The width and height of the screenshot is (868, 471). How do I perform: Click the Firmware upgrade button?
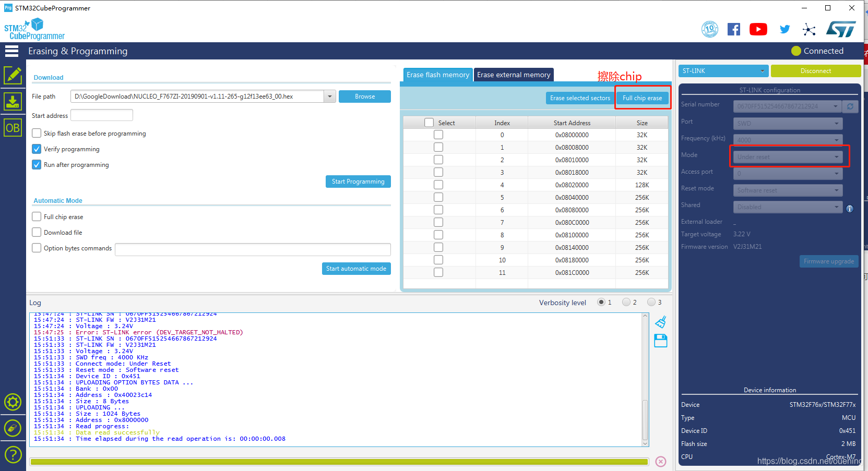click(x=829, y=261)
